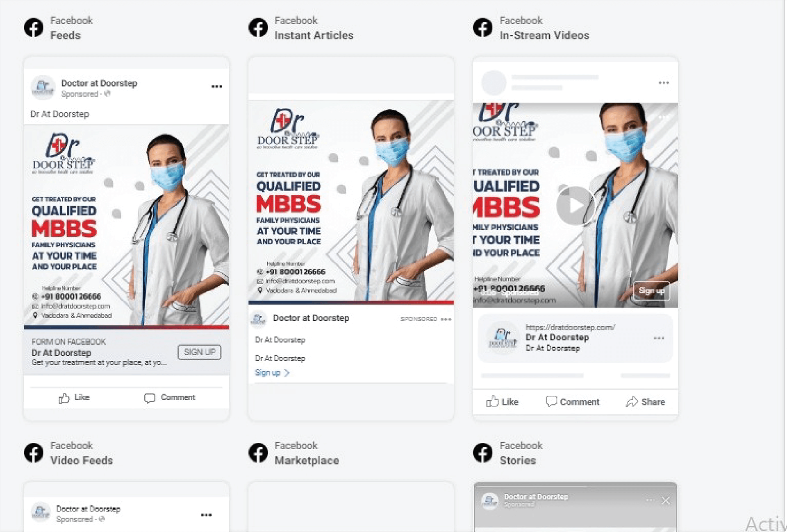
Task: Open three-dot menu beside dratdoorstep.com link card
Action: tap(658, 338)
